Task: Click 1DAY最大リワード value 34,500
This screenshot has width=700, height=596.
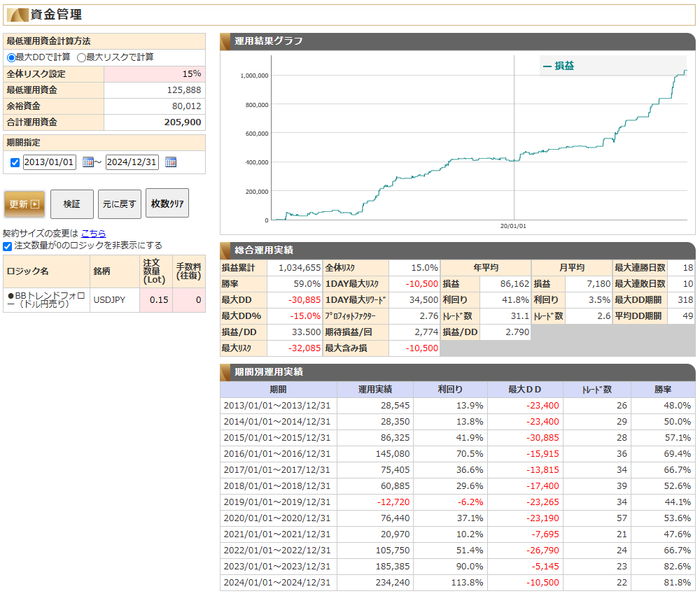Action: coord(423,300)
